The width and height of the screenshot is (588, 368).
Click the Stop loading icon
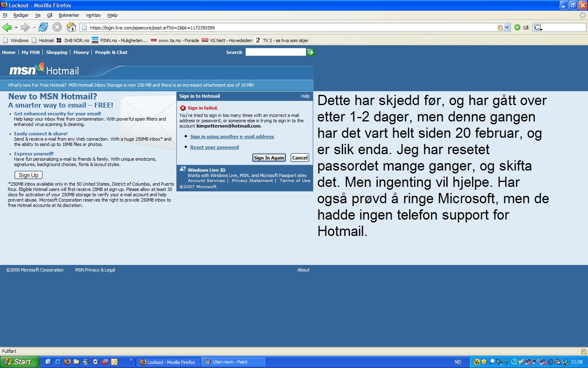57,27
